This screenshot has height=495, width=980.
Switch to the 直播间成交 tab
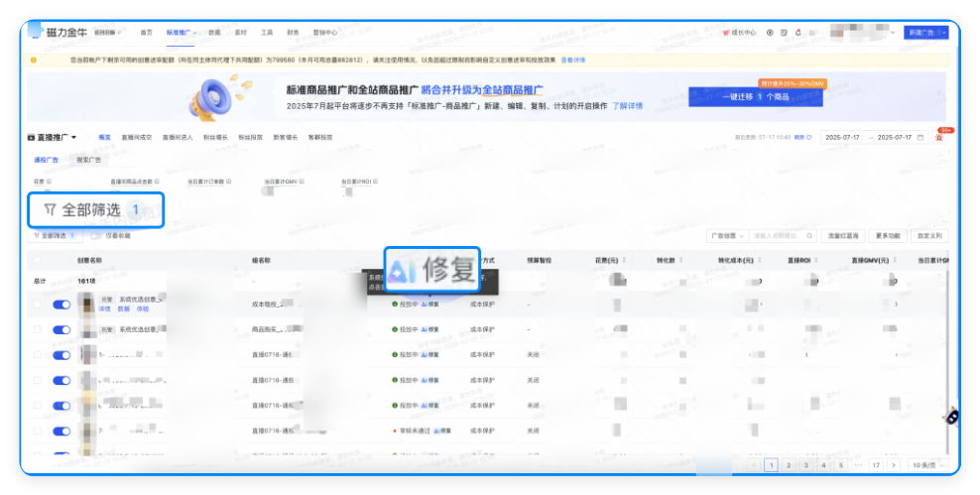click(136, 138)
